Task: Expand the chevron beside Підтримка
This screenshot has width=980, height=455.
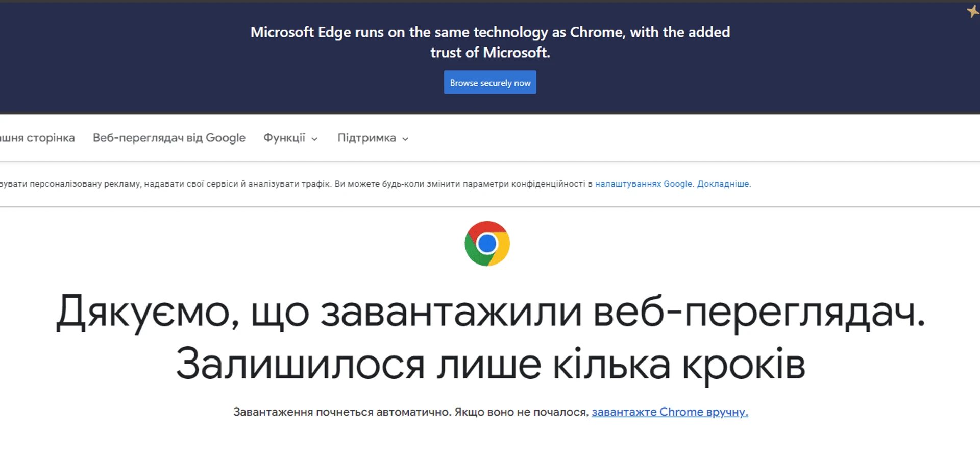Action: 405,139
